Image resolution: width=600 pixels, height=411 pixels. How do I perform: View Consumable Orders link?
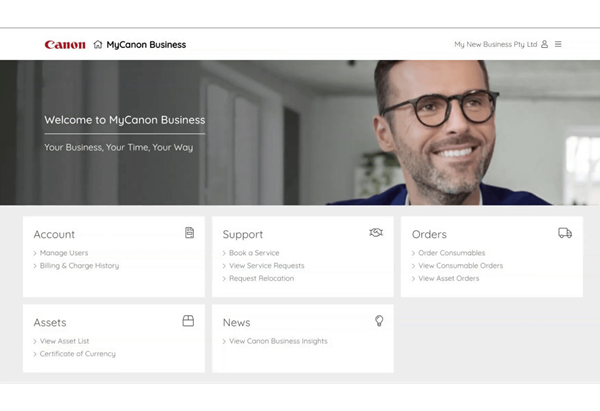460,266
